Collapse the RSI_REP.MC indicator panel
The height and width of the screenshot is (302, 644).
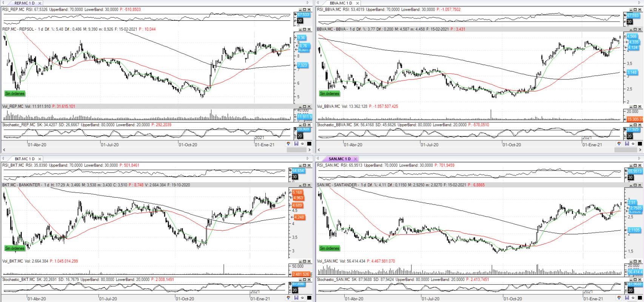point(300,10)
